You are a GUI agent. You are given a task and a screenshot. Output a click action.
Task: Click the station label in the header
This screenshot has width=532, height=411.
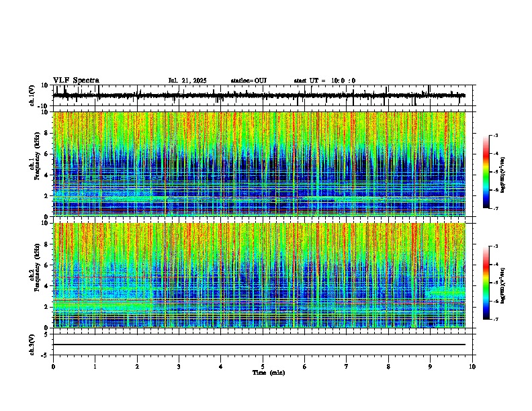click(249, 81)
